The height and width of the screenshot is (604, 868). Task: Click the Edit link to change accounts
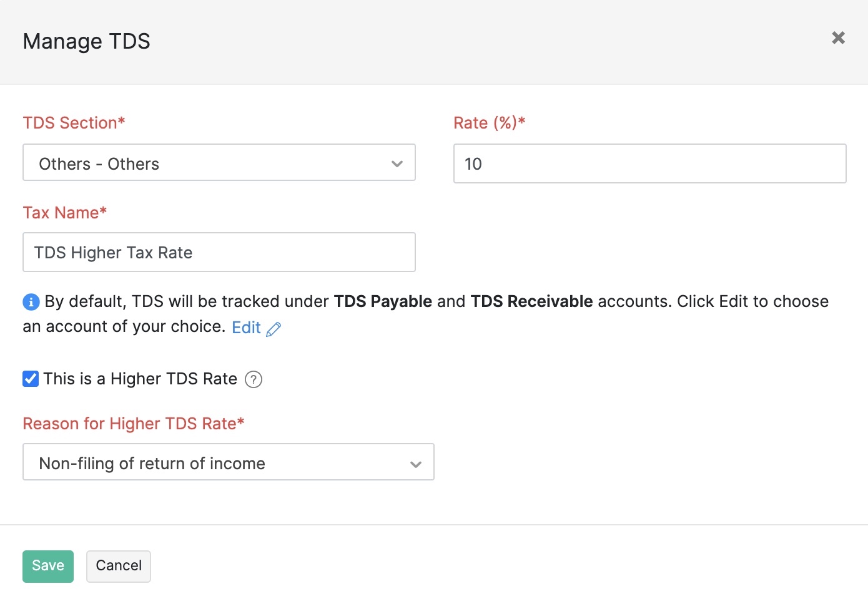click(x=247, y=327)
